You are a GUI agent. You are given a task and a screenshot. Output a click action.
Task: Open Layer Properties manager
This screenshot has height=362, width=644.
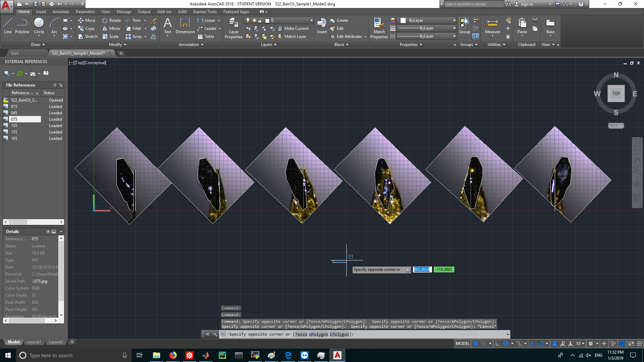coord(233,28)
